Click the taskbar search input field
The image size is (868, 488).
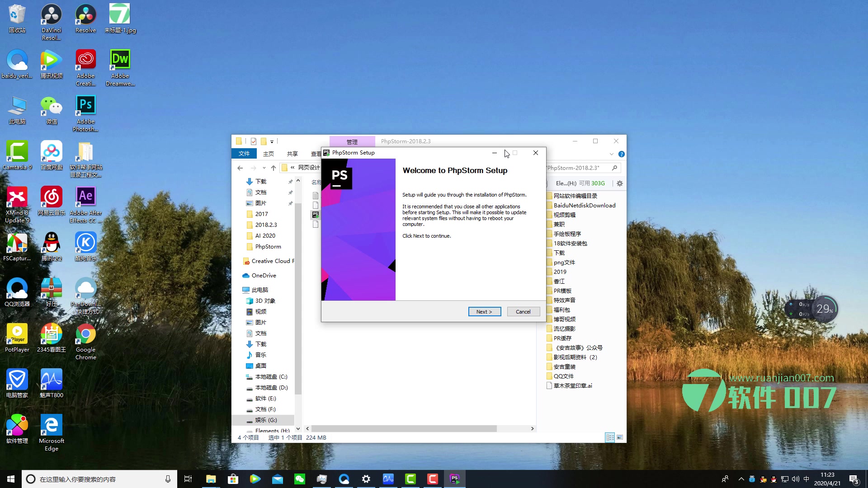[x=99, y=479]
